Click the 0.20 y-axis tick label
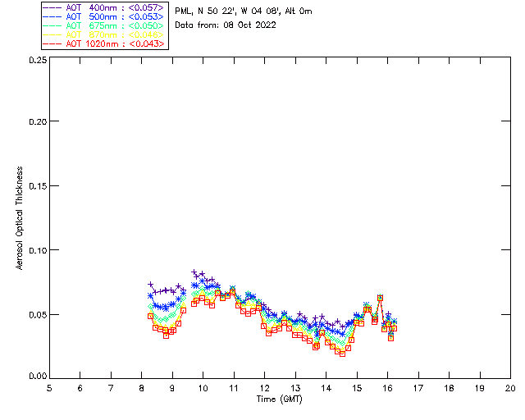The width and height of the screenshot is (525, 420). [38, 121]
